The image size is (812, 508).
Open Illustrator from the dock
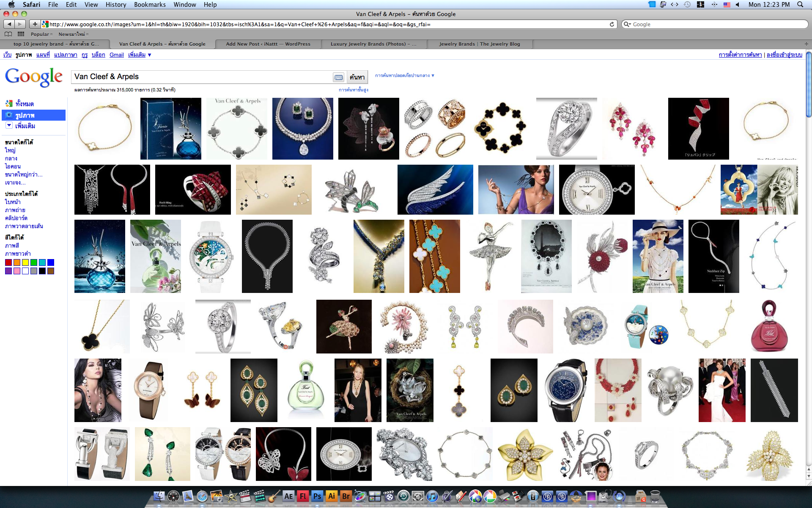point(332,496)
